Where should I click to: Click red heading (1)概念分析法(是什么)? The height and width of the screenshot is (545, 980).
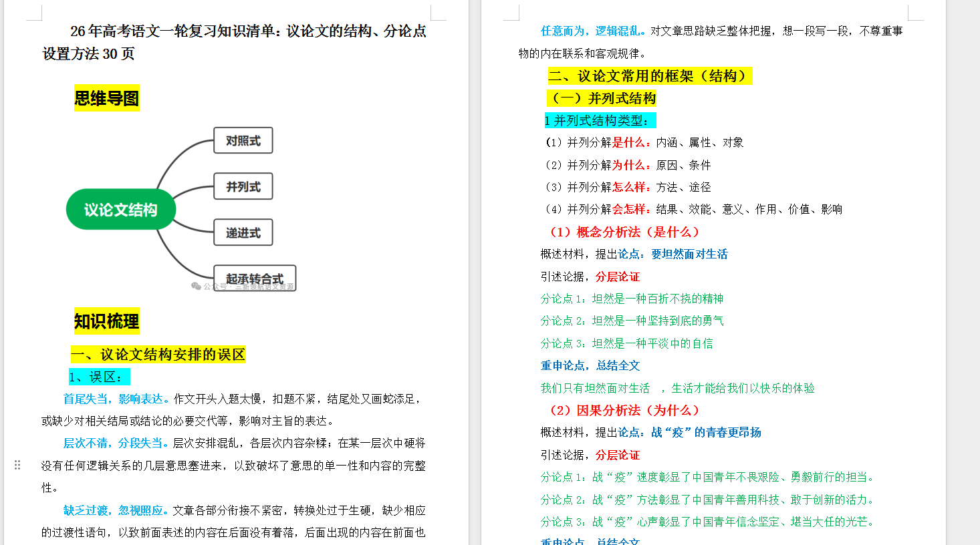pos(624,232)
